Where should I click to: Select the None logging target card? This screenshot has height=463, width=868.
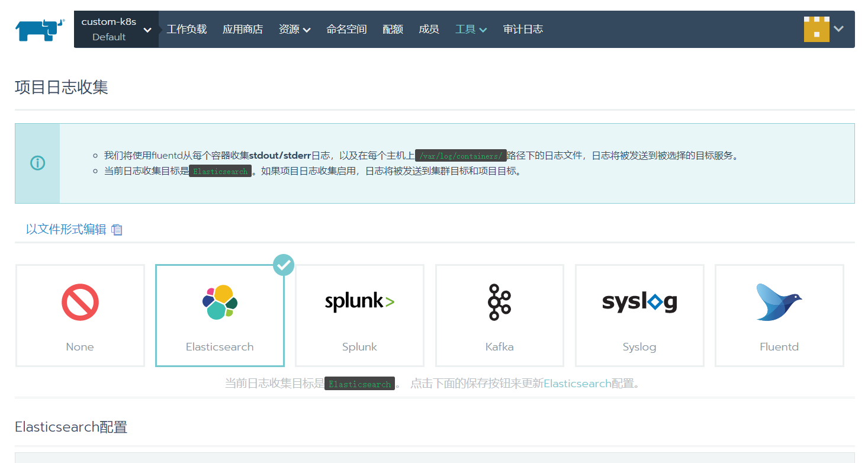pyautogui.click(x=80, y=315)
